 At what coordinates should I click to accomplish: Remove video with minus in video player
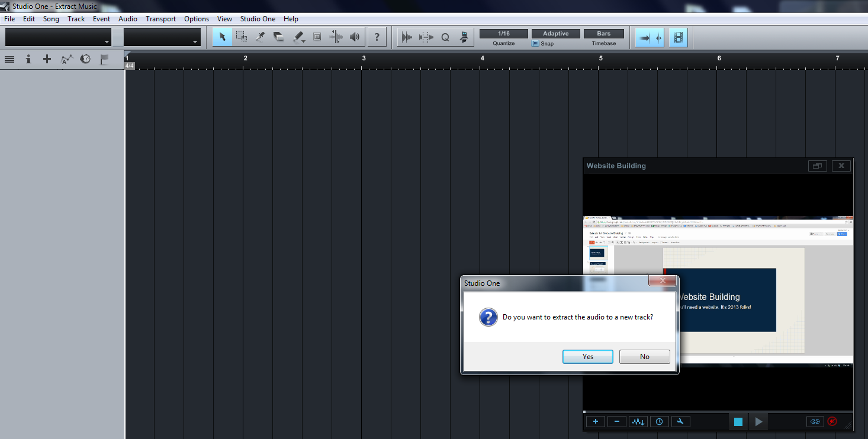tap(616, 422)
